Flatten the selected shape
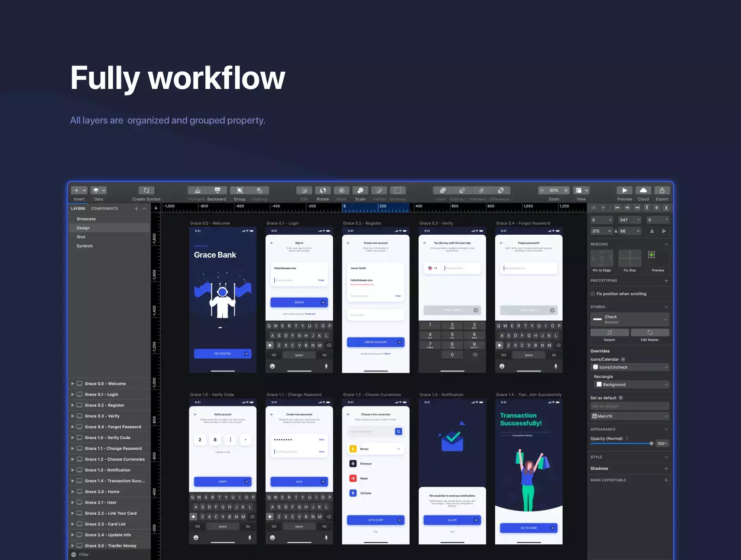Screen dimensions: 741x560 (x=379, y=190)
